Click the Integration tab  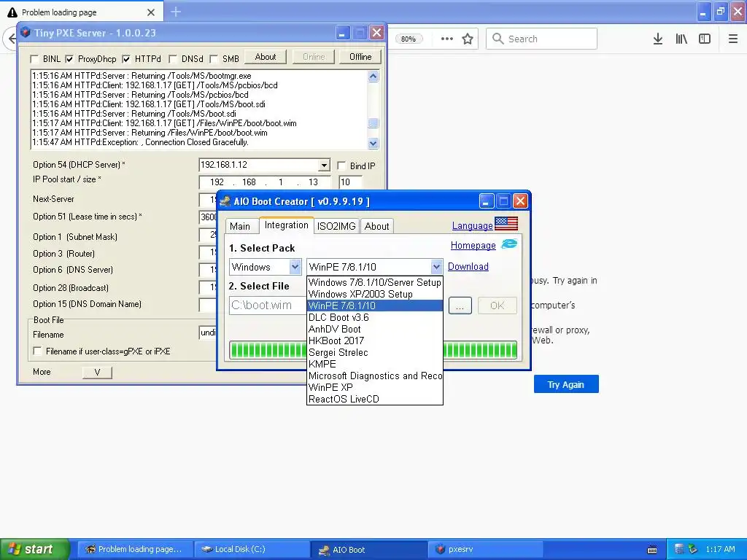tap(286, 225)
